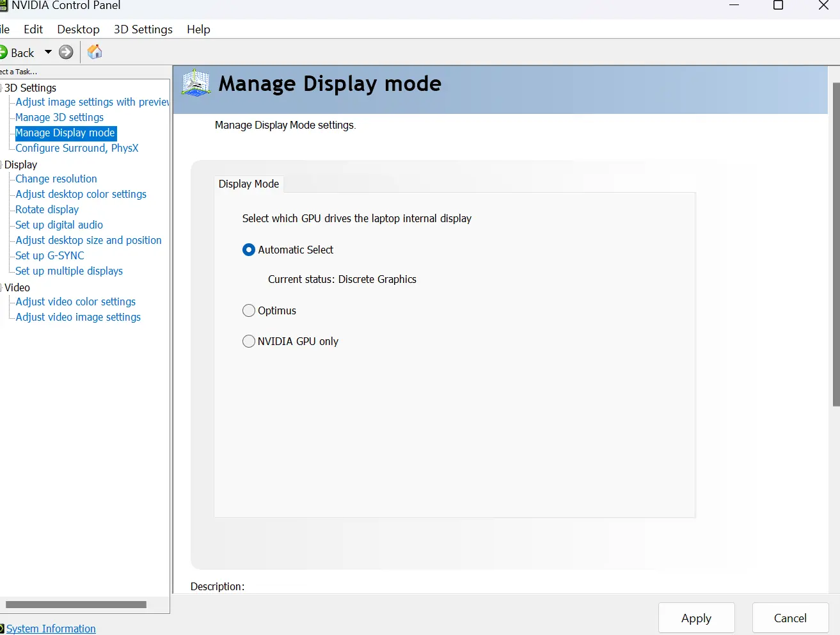The height and width of the screenshot is (635, 840).
Task: Open the partially visible File menu
Action: (4, 29)
